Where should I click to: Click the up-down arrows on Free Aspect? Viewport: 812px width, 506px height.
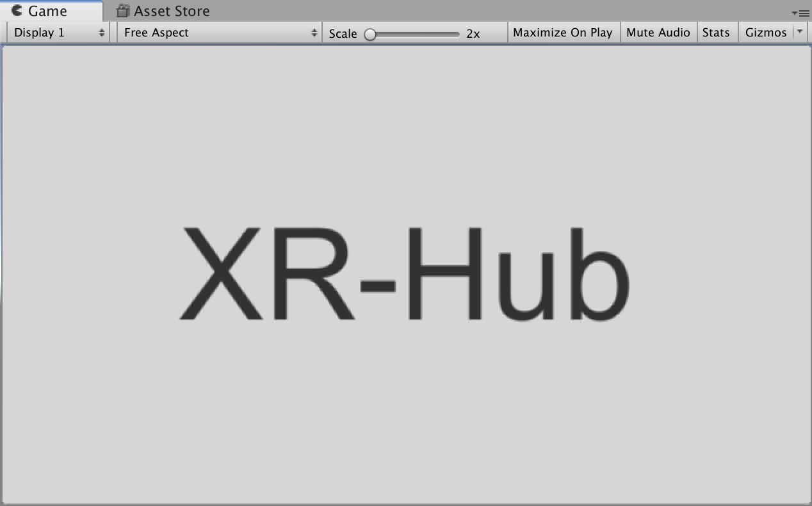coord(314,33)
